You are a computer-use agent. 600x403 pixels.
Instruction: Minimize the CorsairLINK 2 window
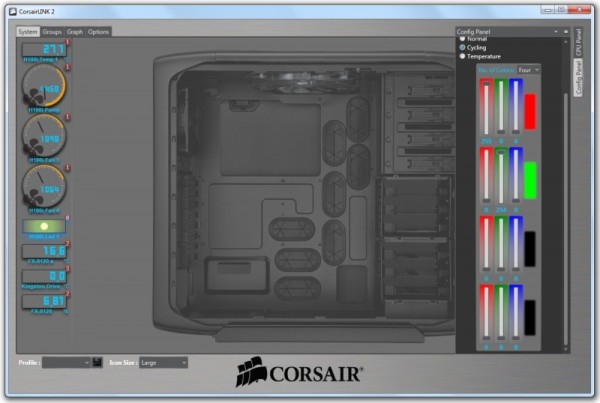click(x=548, y=10)
